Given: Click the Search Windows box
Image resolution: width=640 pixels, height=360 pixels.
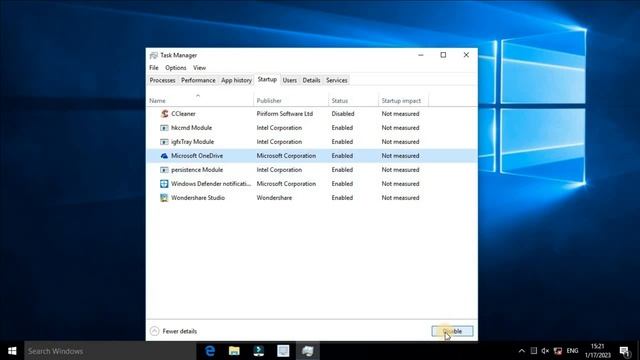Looking at the screenshot, I should (110, 351).
